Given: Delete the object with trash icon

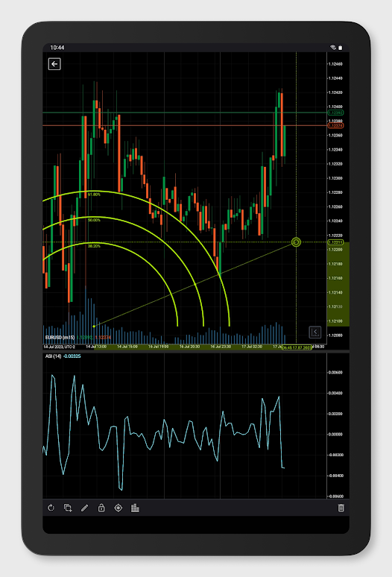Looking at the screenshot, I should 341,508.
